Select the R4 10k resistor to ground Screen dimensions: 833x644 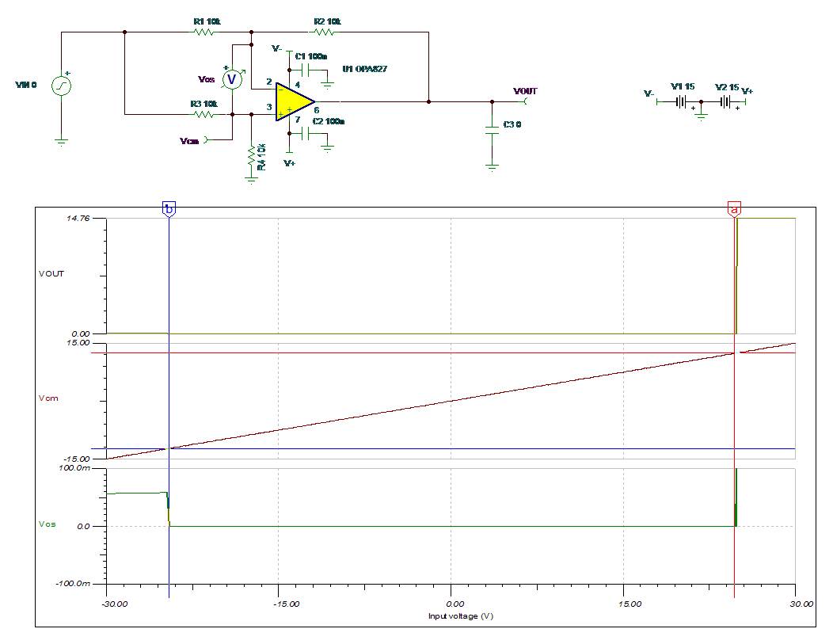click(251, 158)
